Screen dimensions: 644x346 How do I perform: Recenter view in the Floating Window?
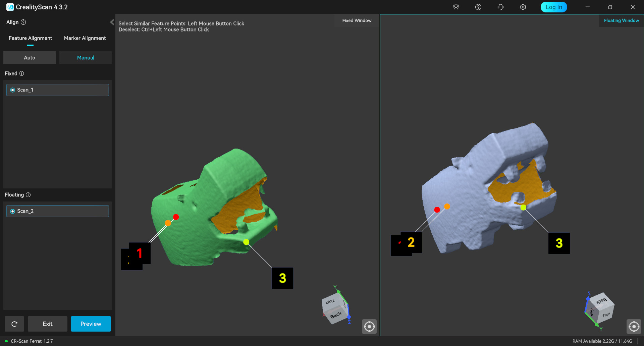point(634,327)
